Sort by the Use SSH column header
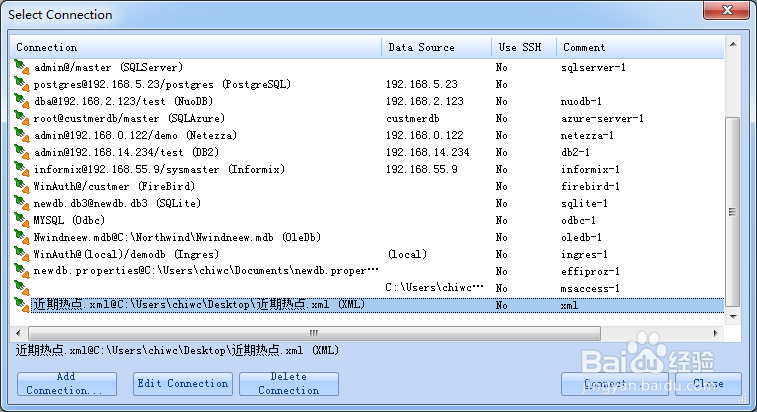The width and height of the screenshot is (757, 412). point(524,47)
